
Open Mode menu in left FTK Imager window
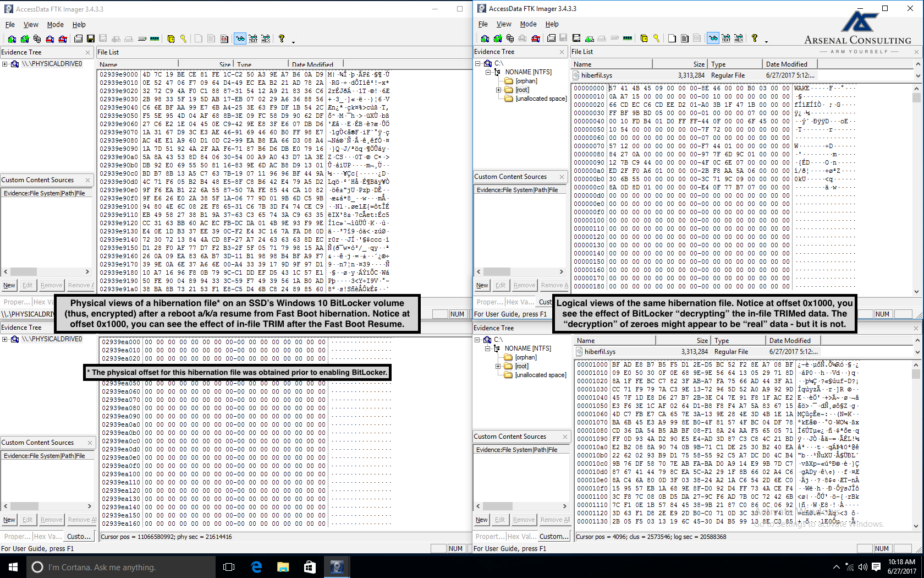point(55,25)
